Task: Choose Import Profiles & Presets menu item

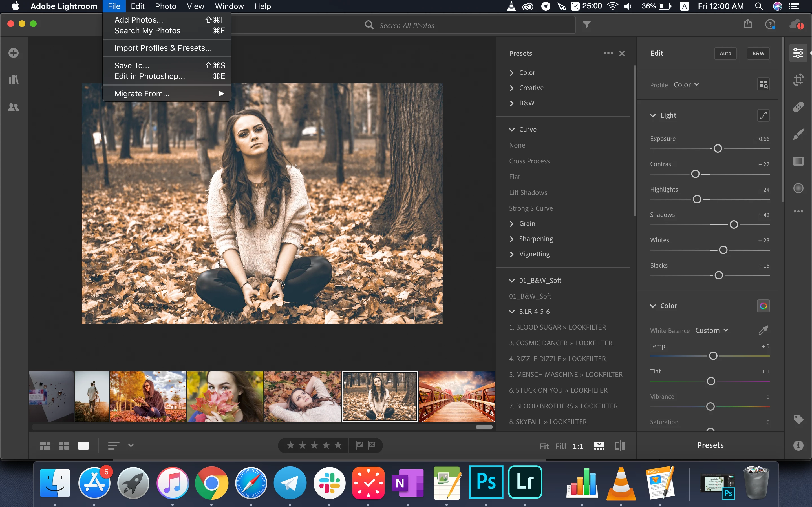Action: tap(163, 48)
